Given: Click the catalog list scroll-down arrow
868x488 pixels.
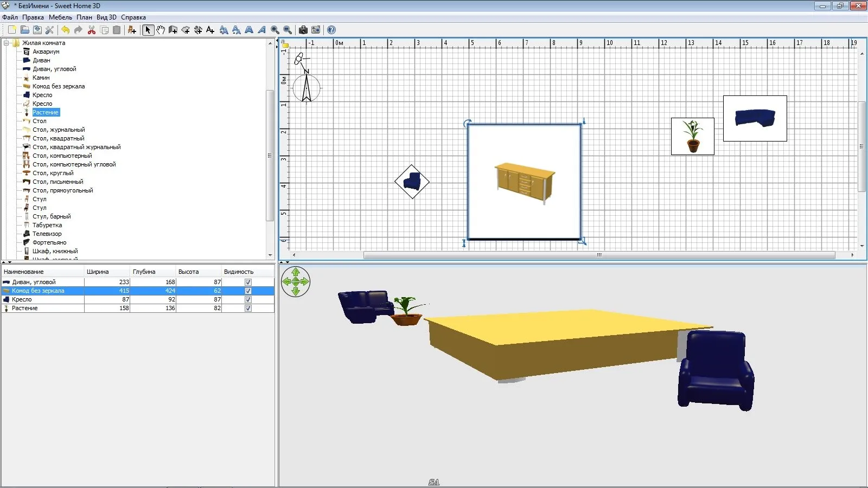Looking at the screenshot, I should (x=270, y=255).
